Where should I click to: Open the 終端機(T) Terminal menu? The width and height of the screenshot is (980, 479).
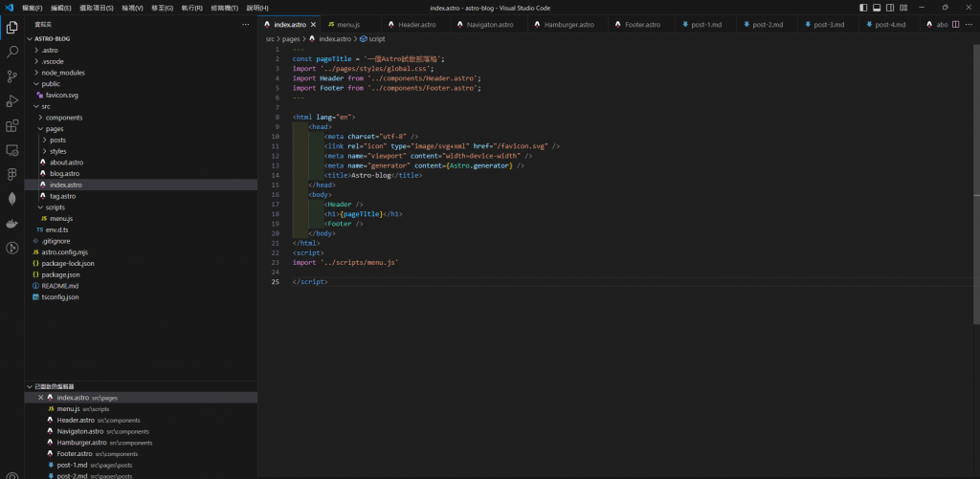pyautogui.click(x=225, y=8)
